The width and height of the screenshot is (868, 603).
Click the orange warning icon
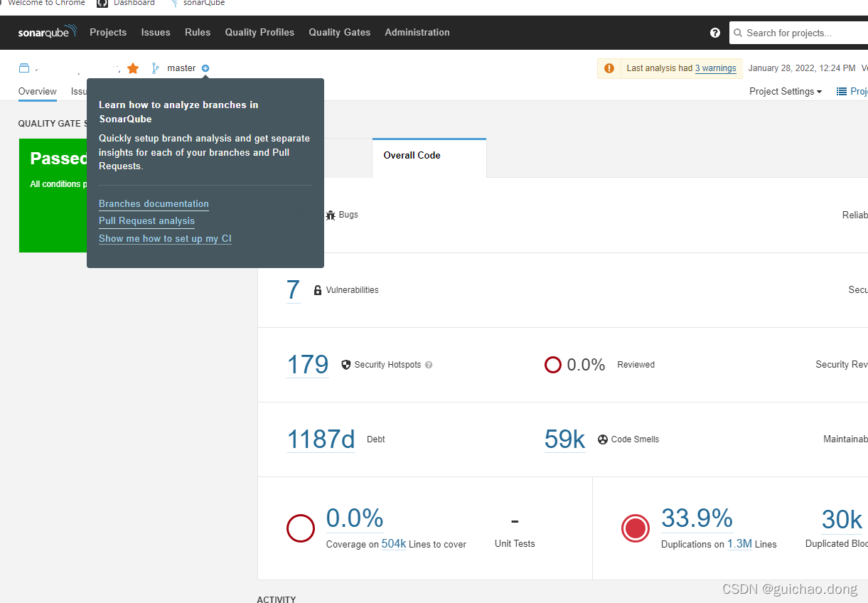point(609,68)
